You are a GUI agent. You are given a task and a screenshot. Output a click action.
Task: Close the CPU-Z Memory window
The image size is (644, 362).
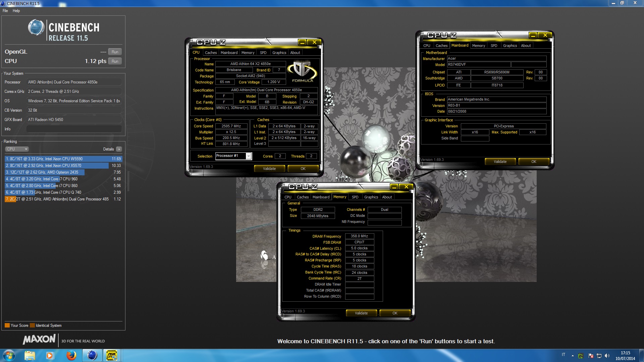click(x=406, y=187)
